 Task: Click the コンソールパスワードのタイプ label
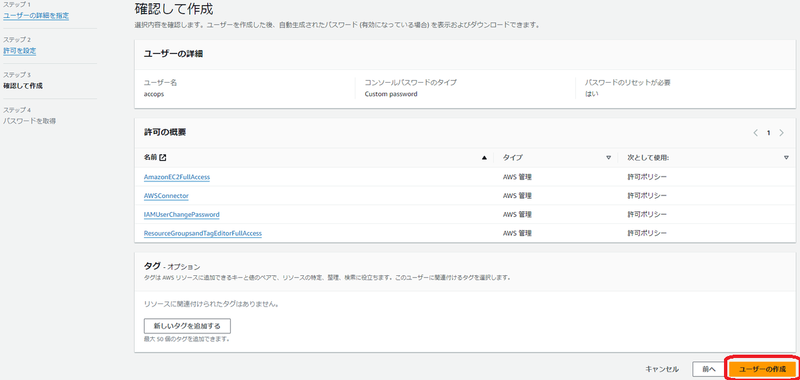(411, 82)
